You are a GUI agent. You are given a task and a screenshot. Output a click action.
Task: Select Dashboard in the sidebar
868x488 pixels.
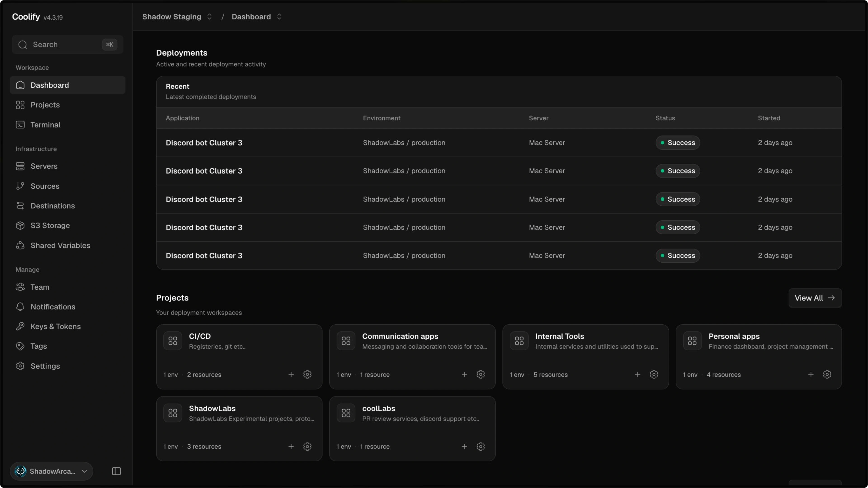(67, 85)
